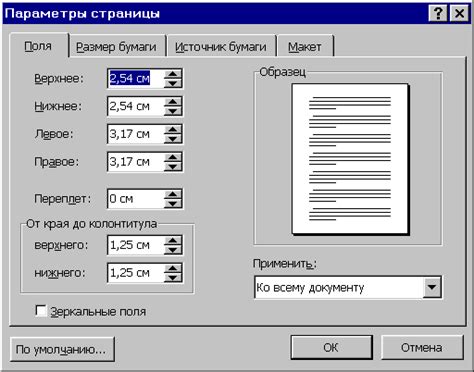The image size is (474, 372).
Task: Open the Применить dropdown list
Action: tap(432, 287)
